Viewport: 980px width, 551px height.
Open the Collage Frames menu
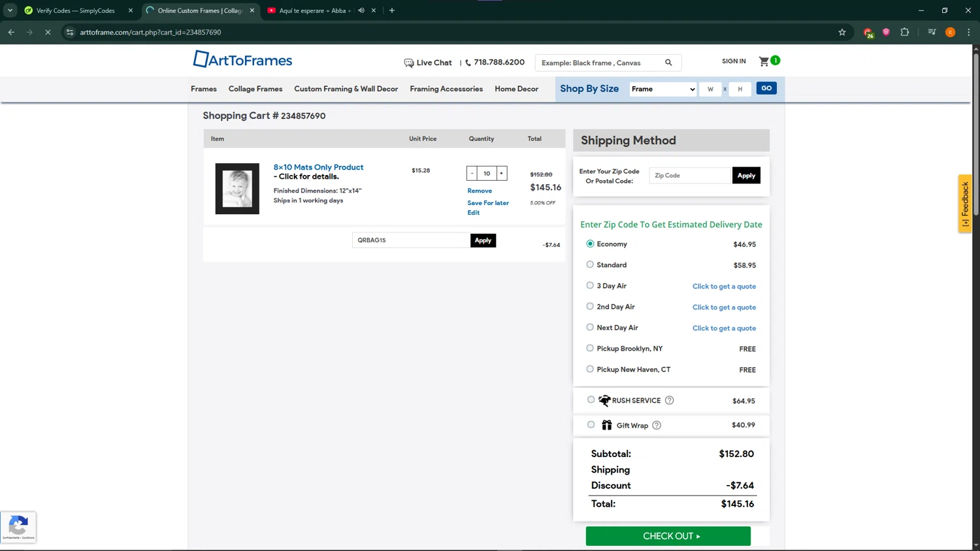(x=255, y=89)
